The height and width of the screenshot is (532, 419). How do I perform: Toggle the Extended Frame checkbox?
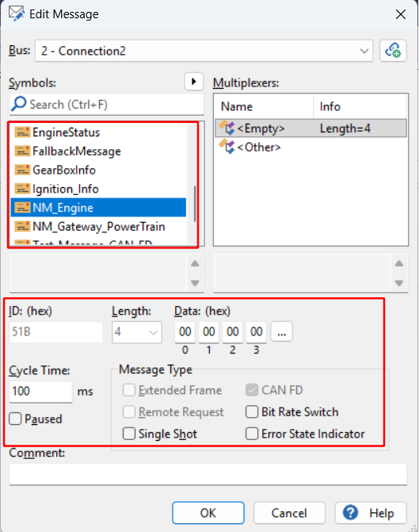[129, 390]
